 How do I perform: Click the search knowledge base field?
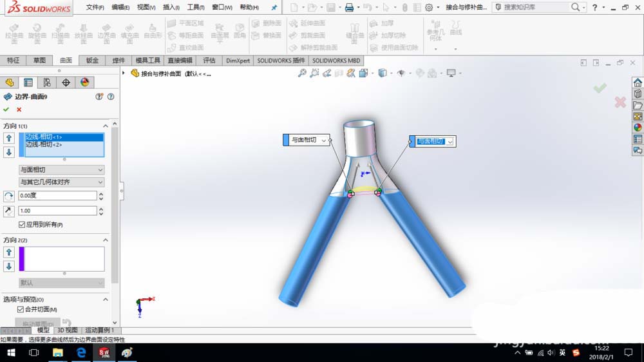tap(536, 7)
